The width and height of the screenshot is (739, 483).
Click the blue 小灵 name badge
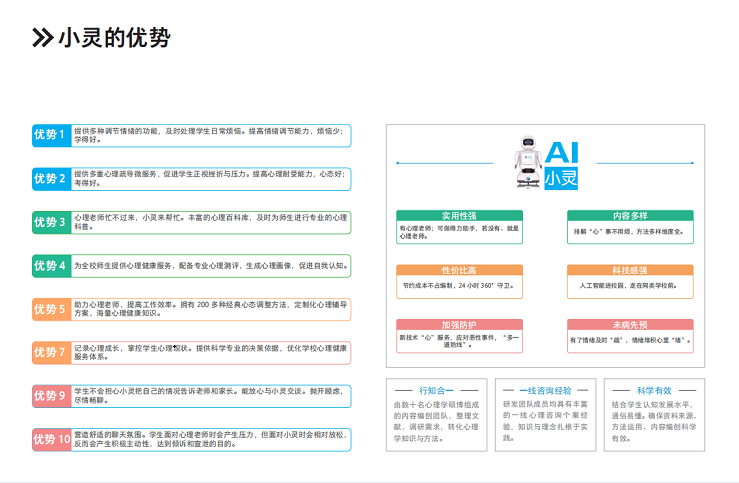(x=560, y=178)
